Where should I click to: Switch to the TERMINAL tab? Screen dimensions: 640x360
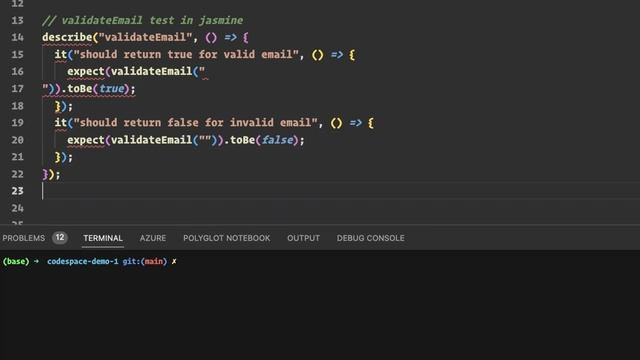tap(103, 238)
